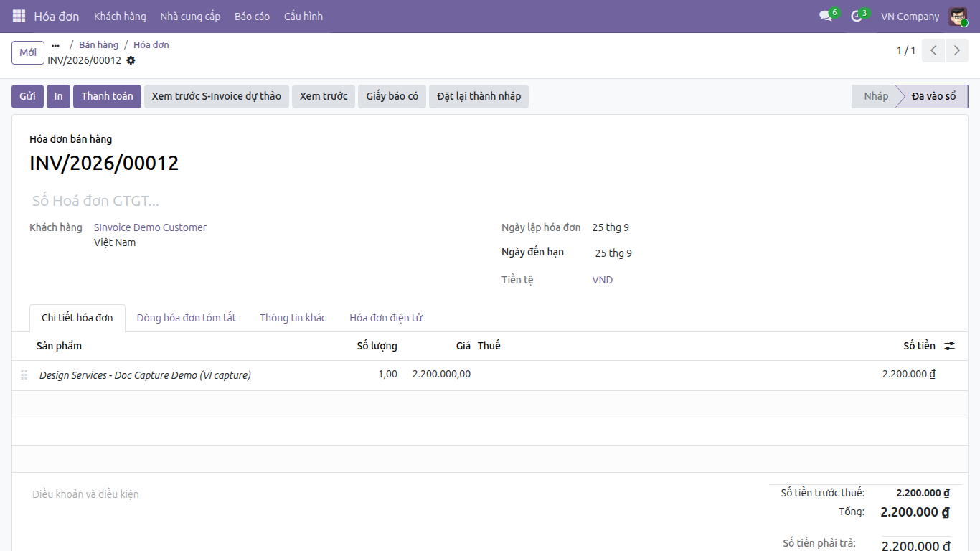Open the apps grid menu icon
The width and height of the screenshot is (980, 551).
pos(19,16)
